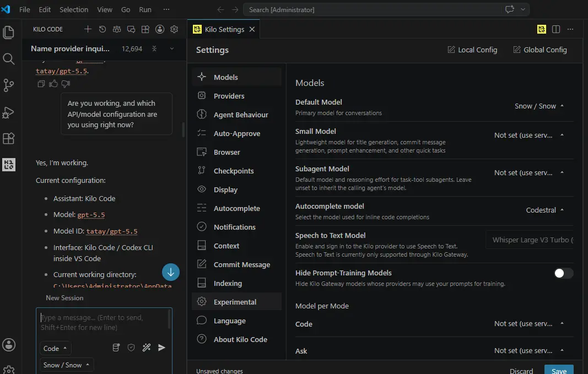Open the Default Model dropdown

pos(539,106)
